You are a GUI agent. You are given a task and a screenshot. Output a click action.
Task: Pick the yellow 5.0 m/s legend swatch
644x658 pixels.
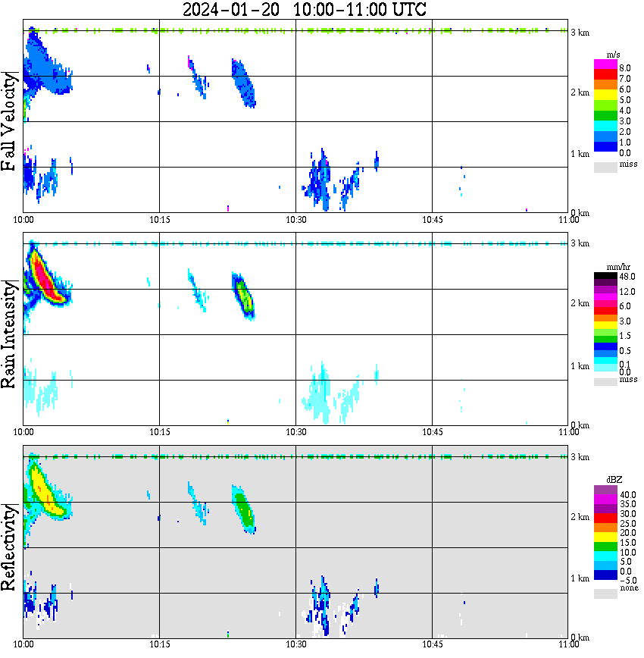click(x=605, y=96)
